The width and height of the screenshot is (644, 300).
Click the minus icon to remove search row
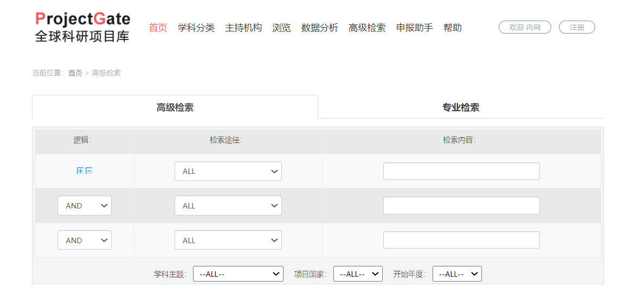pos(89,171)
